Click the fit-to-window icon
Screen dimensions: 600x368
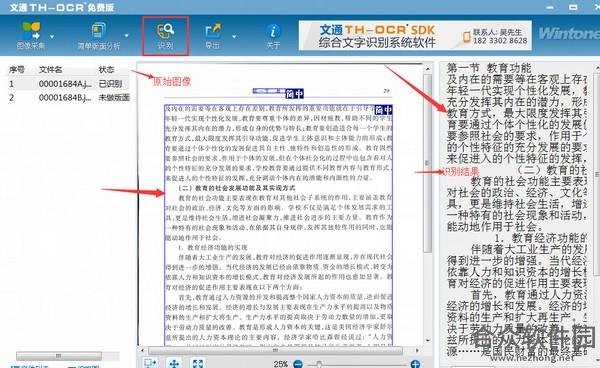coord(198,363)
